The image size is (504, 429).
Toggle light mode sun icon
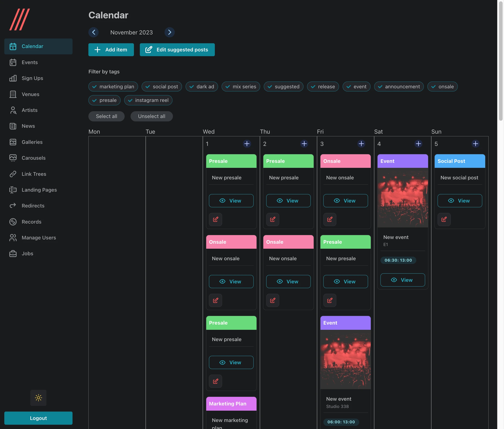pos(38,398)
